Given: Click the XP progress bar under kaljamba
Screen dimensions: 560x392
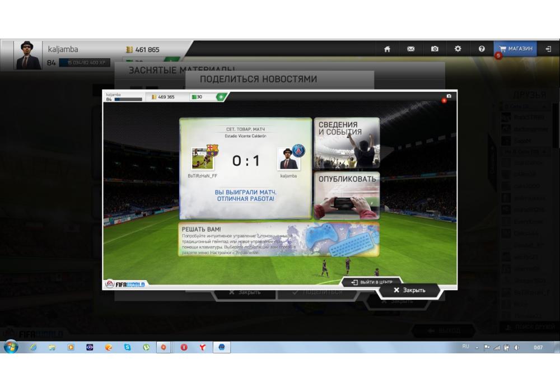Looking at the screenshot, I should click(x=85, y=63).
